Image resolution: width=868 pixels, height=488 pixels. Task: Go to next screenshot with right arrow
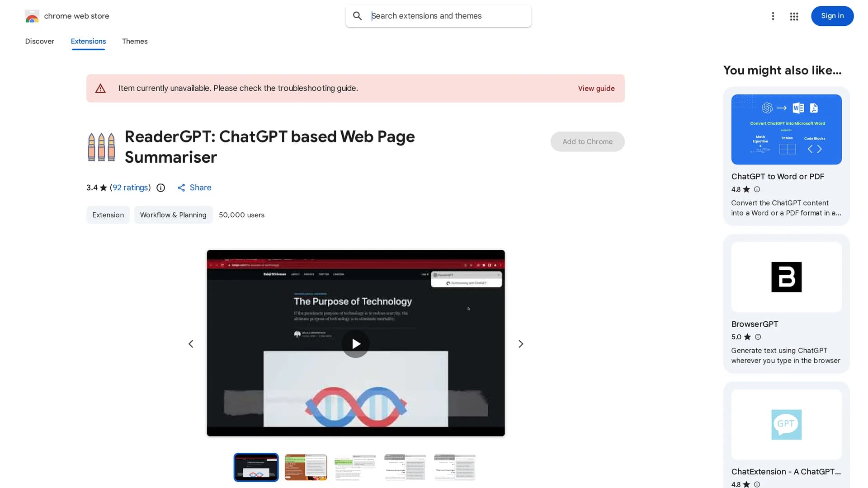point(520,344)
